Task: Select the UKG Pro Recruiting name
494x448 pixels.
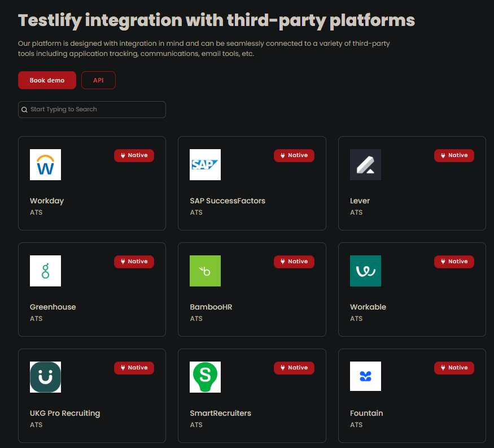Action: coord(65,414)
